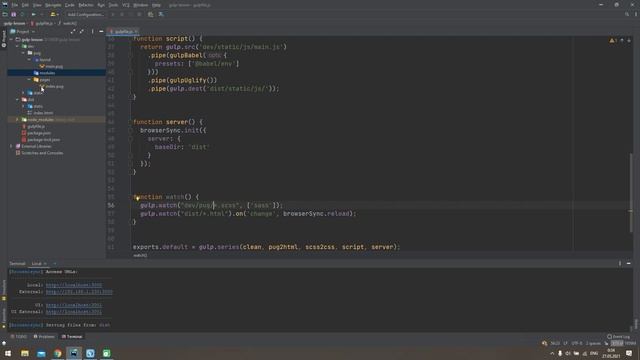Open the Tools menu
This screenshot has height=360, width=640.
pyautogui.click(x=113, y=5)
